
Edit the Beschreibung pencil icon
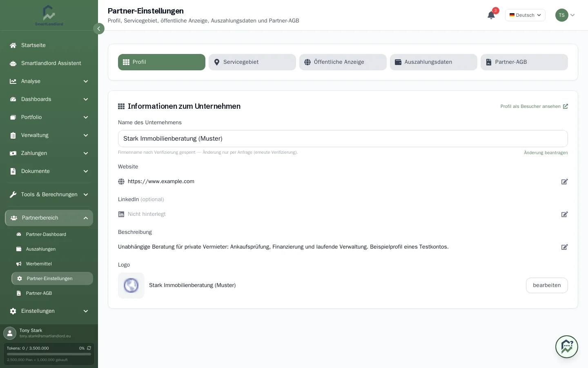pos(564,247)
